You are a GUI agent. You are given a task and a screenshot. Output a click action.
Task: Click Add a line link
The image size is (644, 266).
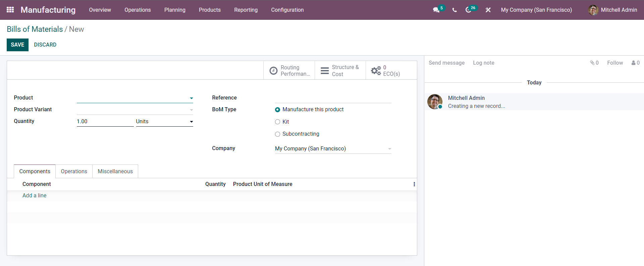(x=34, y=196)
